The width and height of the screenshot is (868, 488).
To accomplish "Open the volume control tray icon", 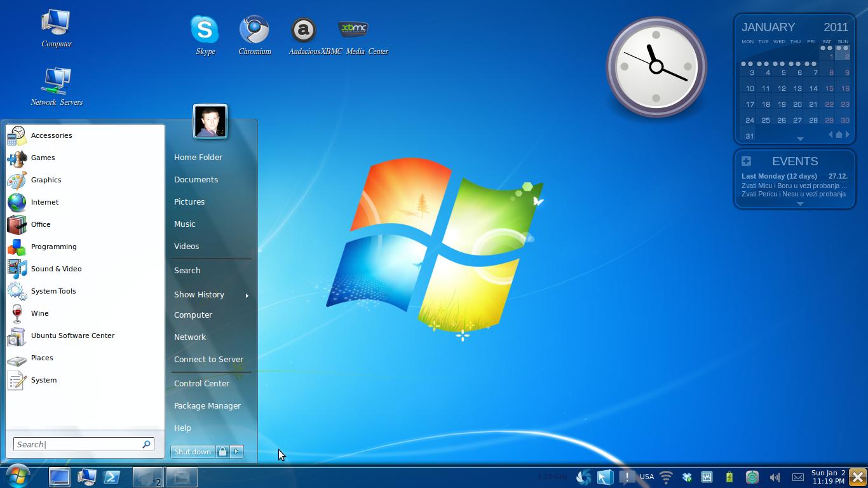I will pos(775,477).
